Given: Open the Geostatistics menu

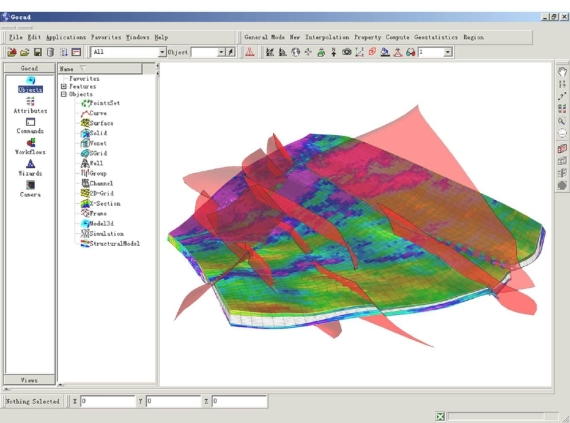Looking at the screenshot, I should click(x=436, y=37).
